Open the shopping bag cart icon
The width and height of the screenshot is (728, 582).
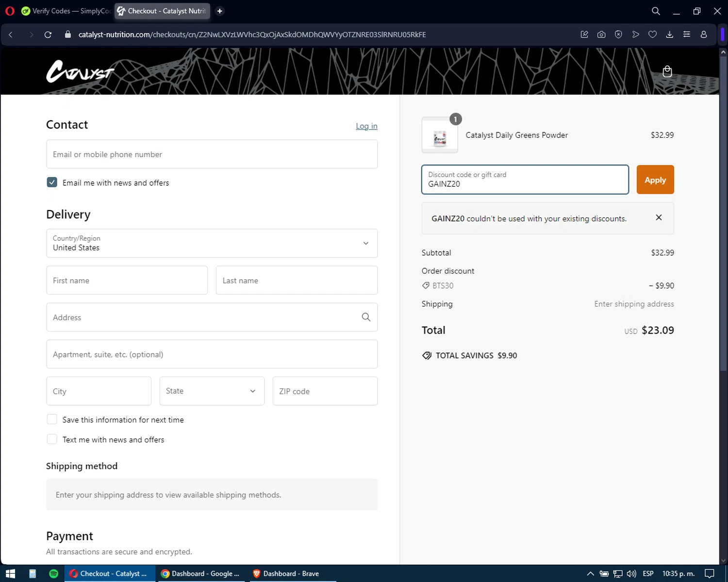(667, 71)
